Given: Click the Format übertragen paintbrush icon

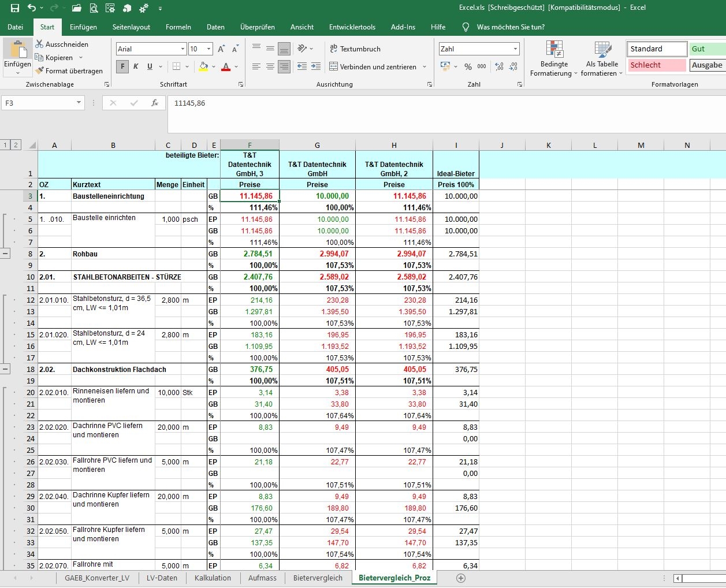Looking at the screenshot, I should pos(39,71).
